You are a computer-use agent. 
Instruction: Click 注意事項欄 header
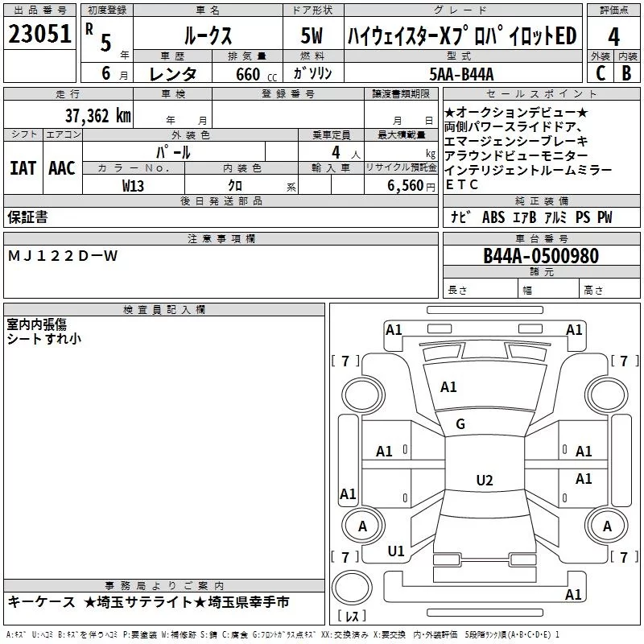(x=221, y=238)
